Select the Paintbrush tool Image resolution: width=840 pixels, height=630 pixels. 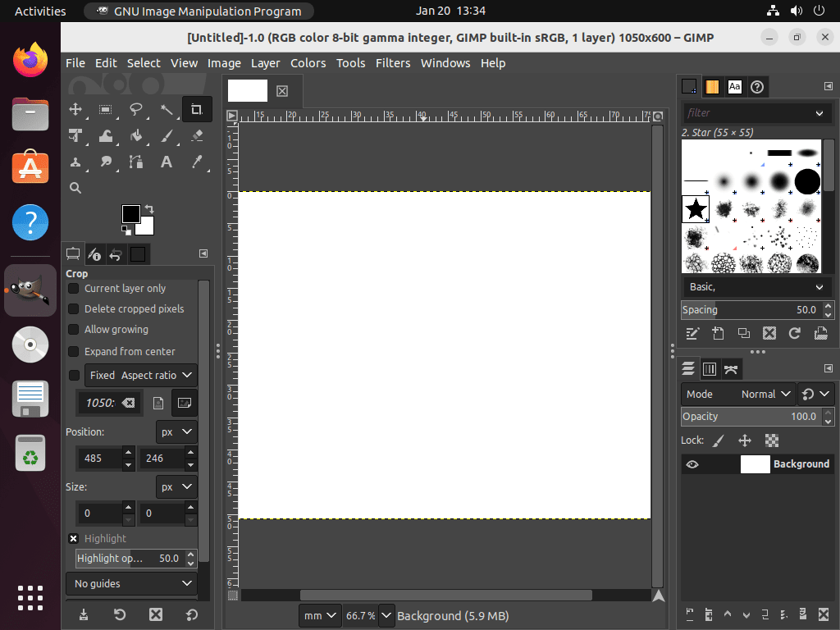[x=167, y=135]
